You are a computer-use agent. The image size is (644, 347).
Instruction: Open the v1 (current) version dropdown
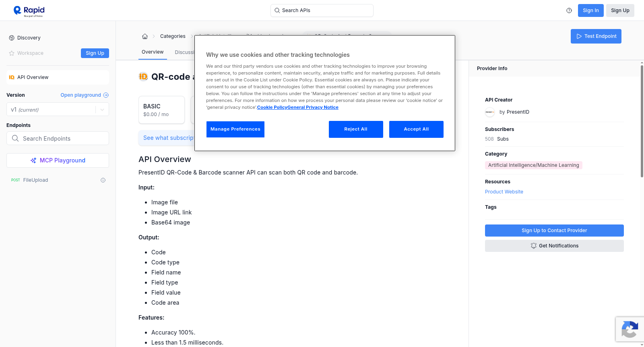click(x=58, y=110)
